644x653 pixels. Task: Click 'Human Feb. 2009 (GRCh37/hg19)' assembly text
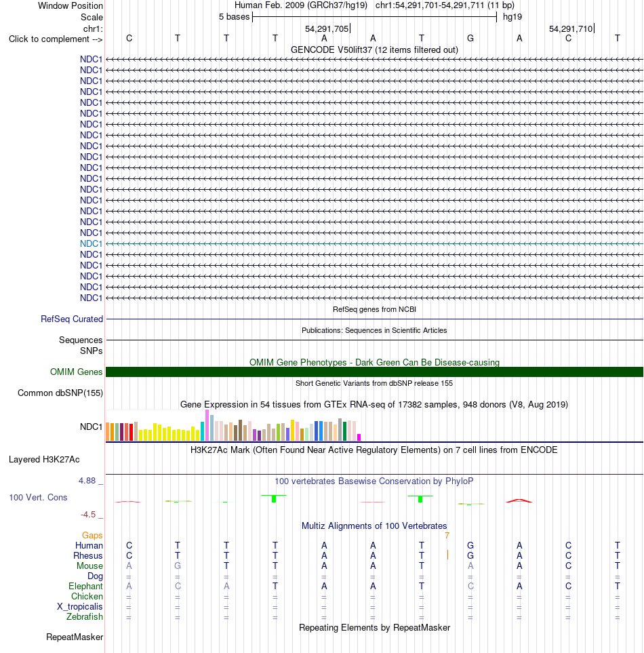click(x=301, y=5)
